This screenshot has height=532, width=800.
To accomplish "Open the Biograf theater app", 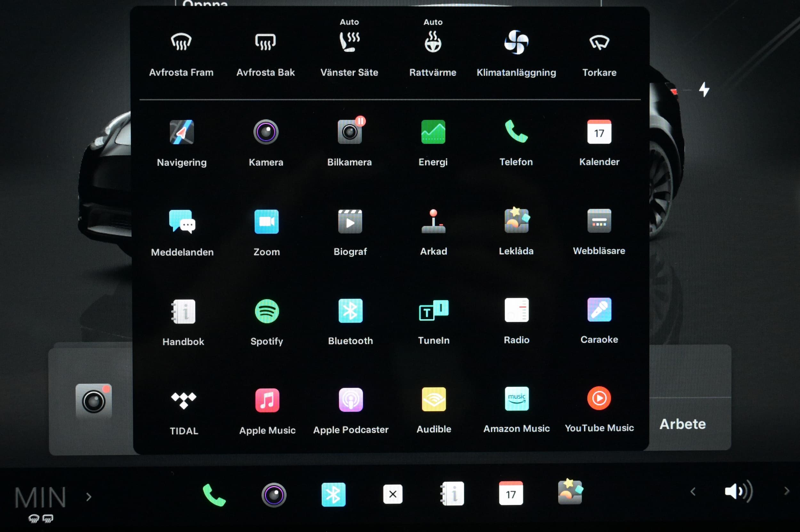I will pyautogui.click(x=350, y=221).
